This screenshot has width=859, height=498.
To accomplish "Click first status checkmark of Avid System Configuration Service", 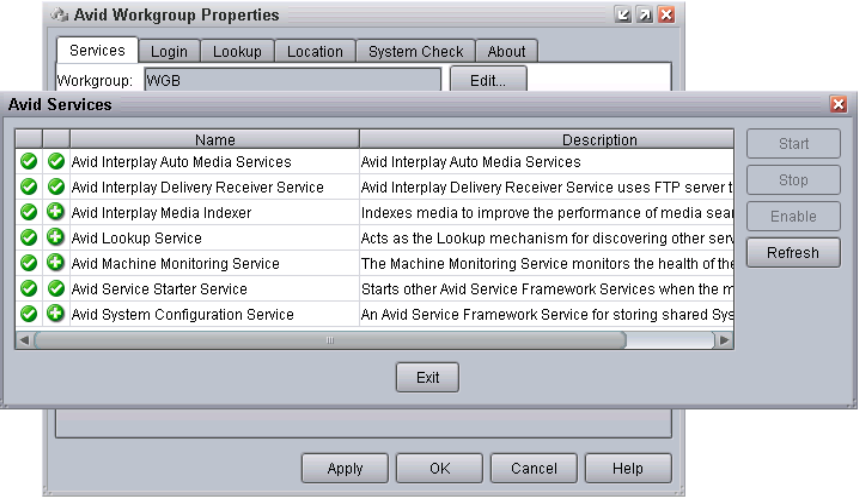I will tap(28, 314).
